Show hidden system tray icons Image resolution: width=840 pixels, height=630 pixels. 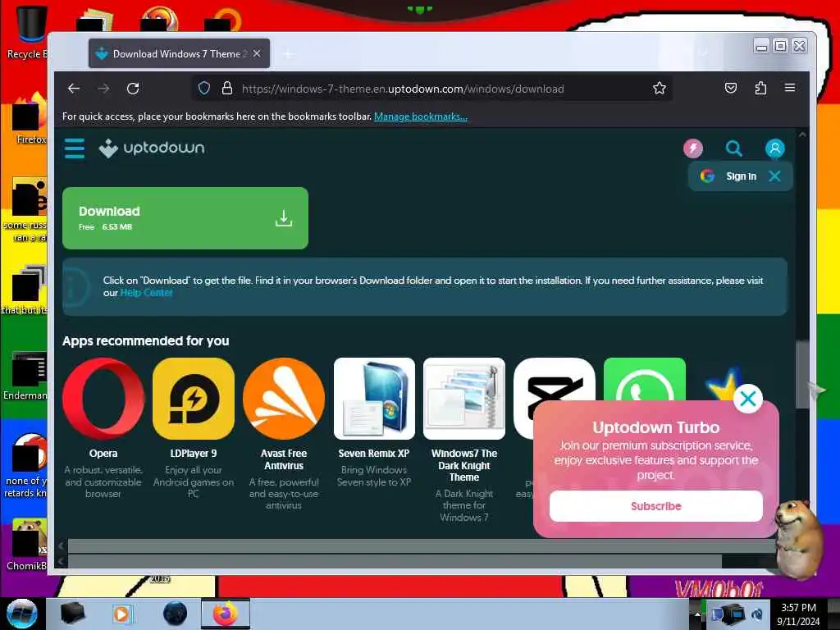[697, 614]
